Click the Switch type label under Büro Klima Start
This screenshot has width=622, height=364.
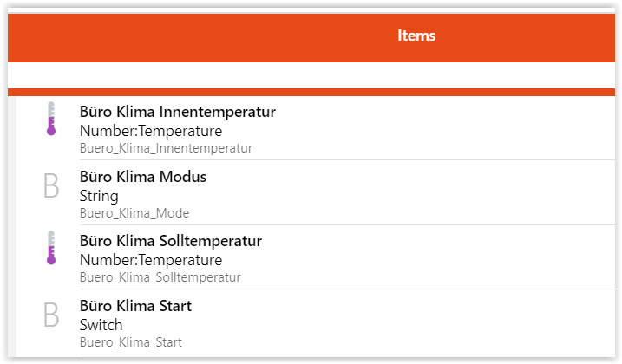click(x=101, y=325)
